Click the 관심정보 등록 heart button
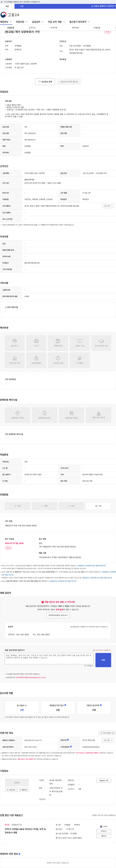The width and height of the screenshot is (116, 868). (45, 82)
